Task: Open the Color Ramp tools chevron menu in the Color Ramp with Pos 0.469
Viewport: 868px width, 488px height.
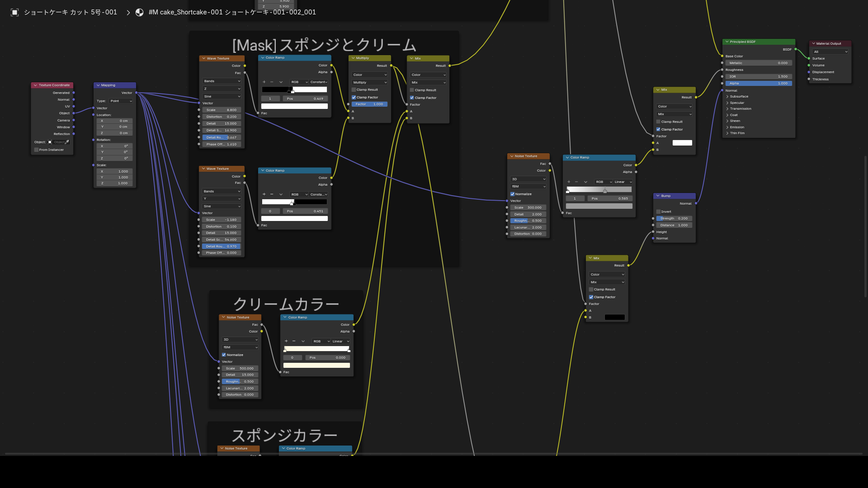Action: pyautogui.click(x=281, y=82)
